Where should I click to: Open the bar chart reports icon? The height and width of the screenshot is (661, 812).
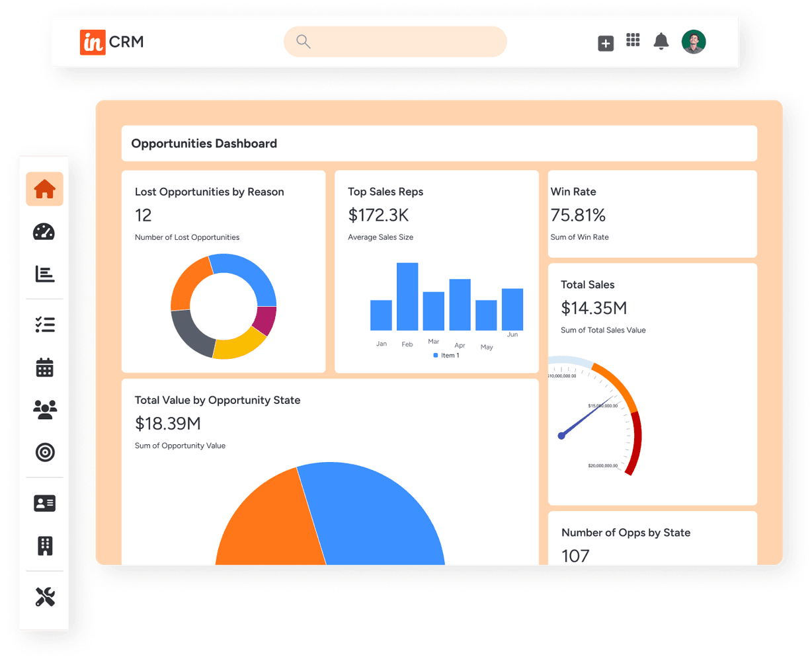[x=45, y=274]
